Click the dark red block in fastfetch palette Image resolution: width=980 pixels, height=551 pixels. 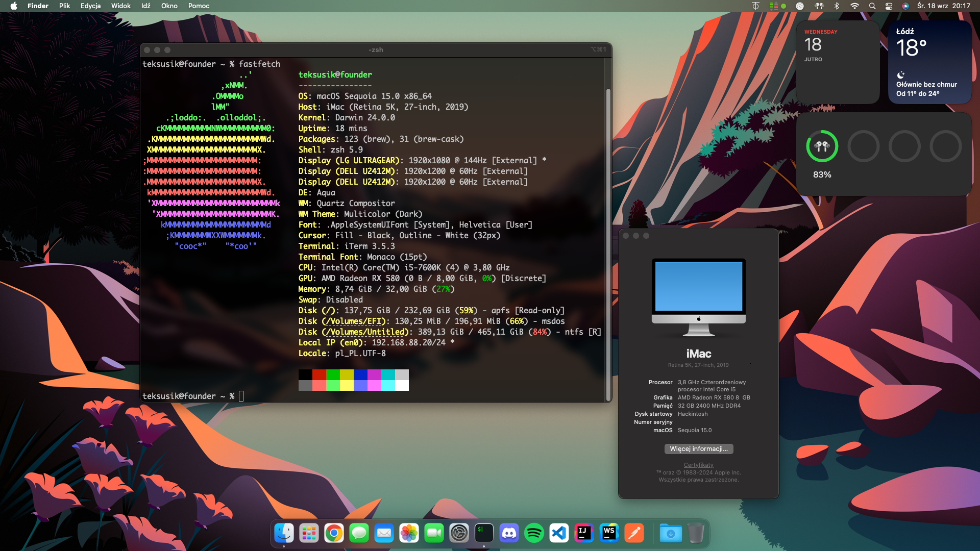[x=319, y=375]
